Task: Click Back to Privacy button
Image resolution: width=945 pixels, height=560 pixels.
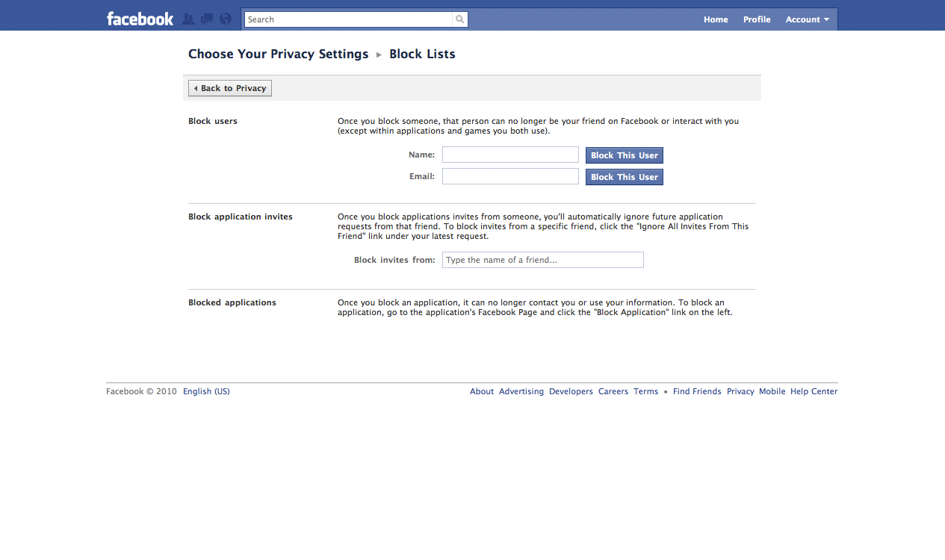Action: [x=230, y=88]
